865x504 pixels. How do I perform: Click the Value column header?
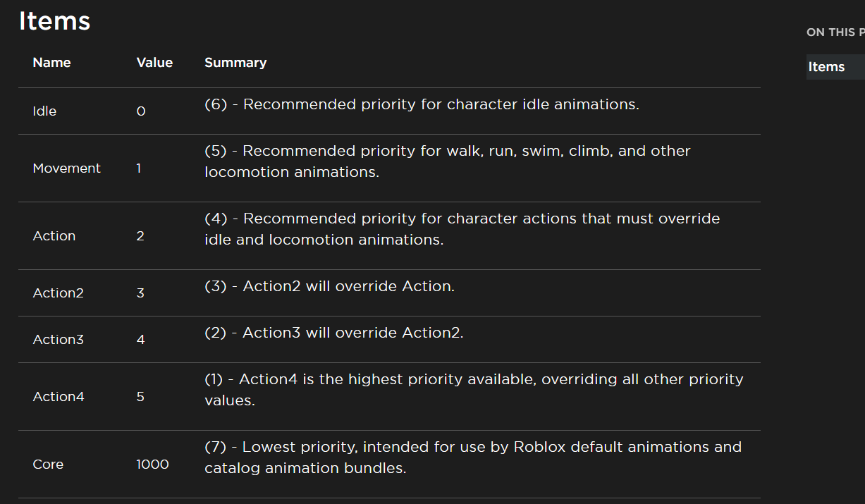point(154,63)
